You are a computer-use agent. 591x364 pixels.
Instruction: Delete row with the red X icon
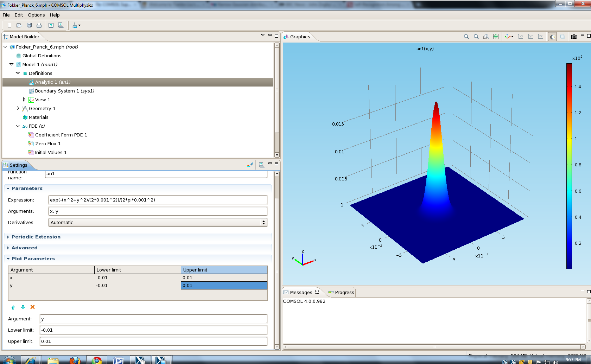click(33, 307)
